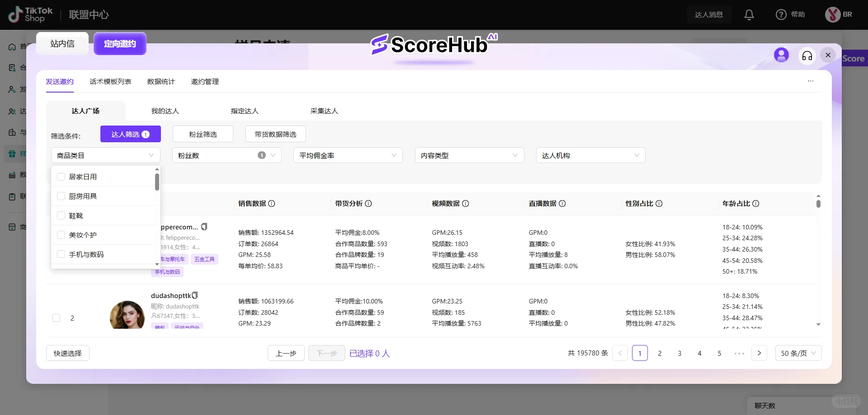Select the row 2 creator checkbox
The width and height of the screenshot is (868, 415).
[x=57, y=318]
